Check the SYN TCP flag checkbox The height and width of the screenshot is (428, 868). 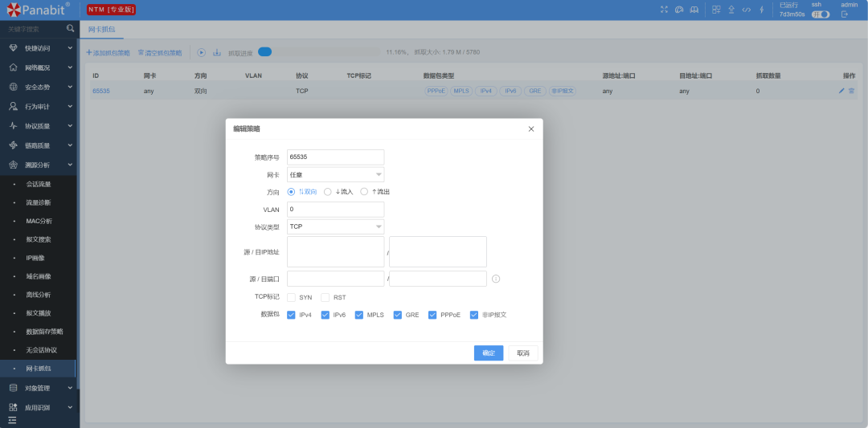(x=291, y=297)
